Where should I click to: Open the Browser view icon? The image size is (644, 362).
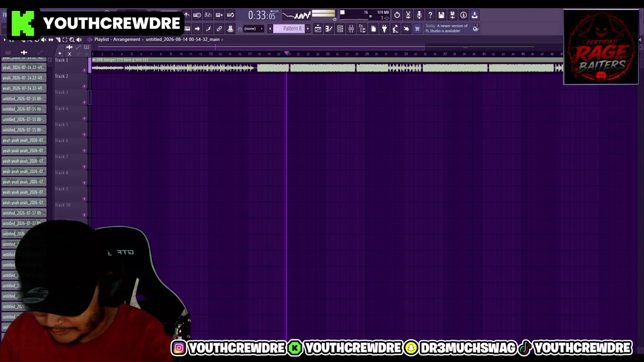pos(362,29)
